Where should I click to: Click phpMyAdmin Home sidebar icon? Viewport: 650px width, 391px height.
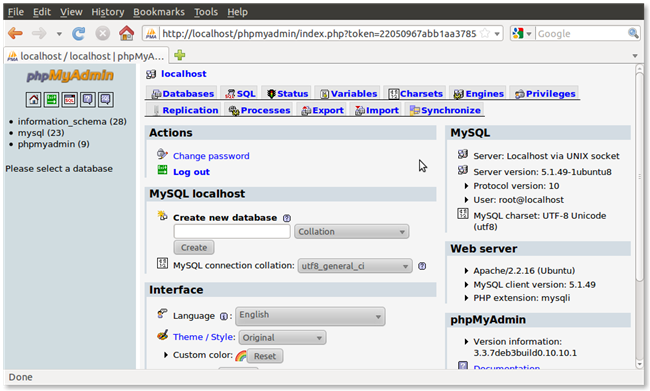coord(33,100)
